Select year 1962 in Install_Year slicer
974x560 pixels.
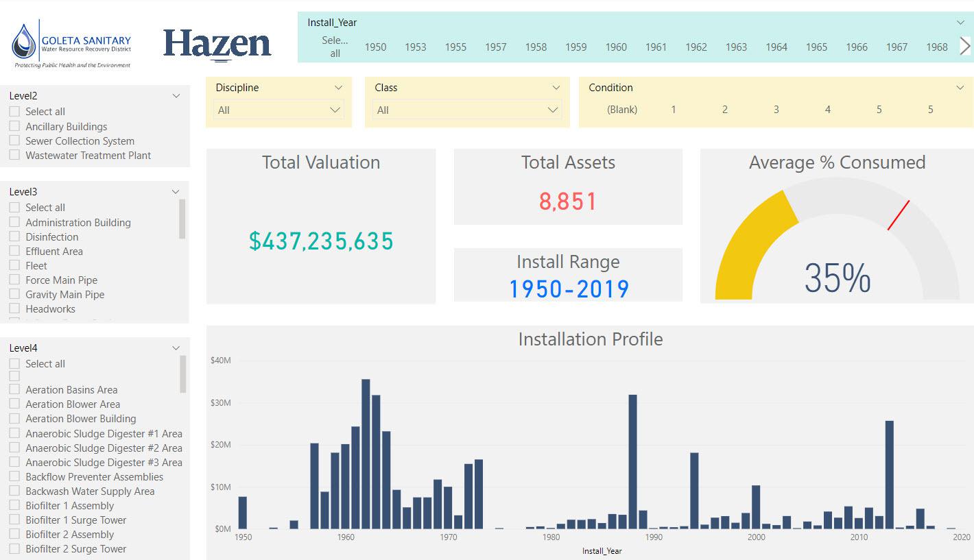coord(696,47)
